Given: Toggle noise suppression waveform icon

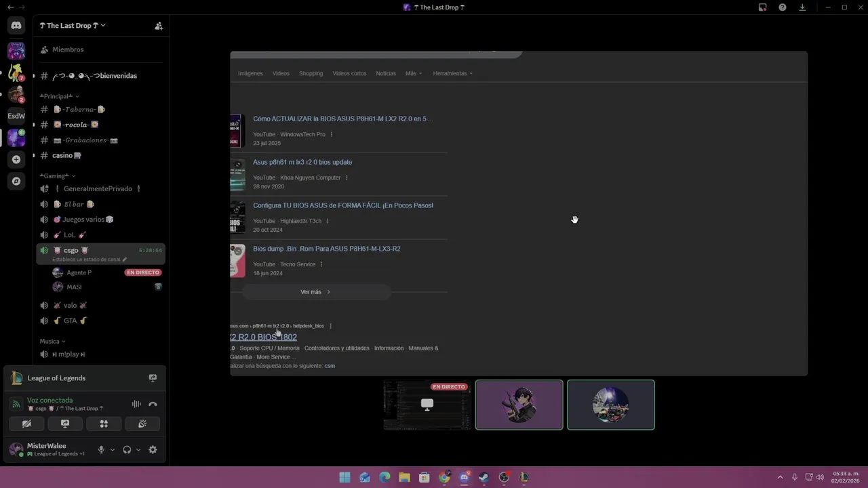Looking at the screenshot, I should 136,404.
